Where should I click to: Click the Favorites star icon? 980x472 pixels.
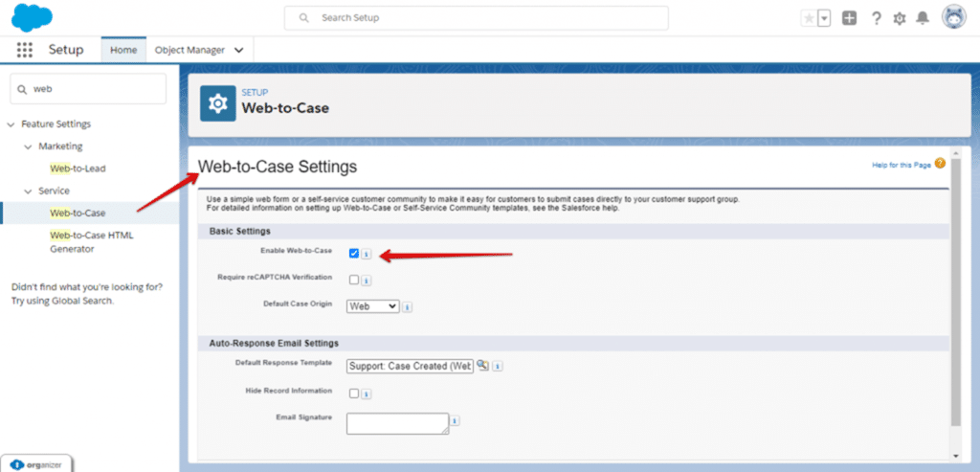(x=810, y=19)
